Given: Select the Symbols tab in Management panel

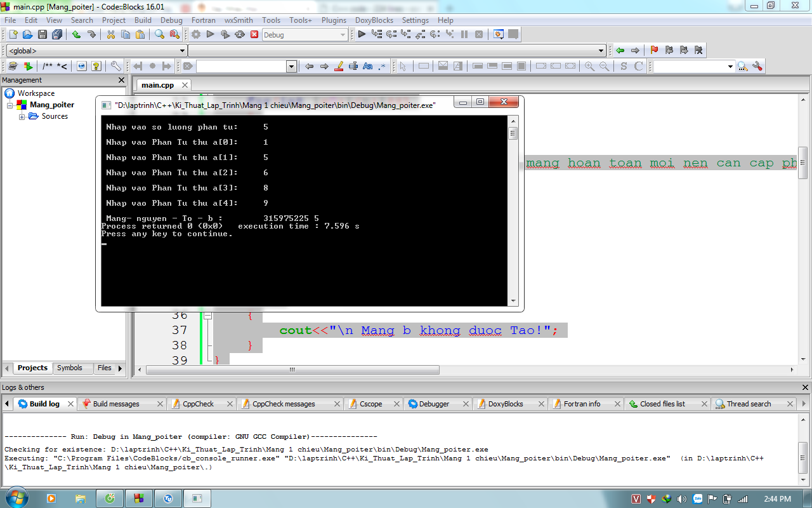Looking at the screenshot, I should click(70, 368).
